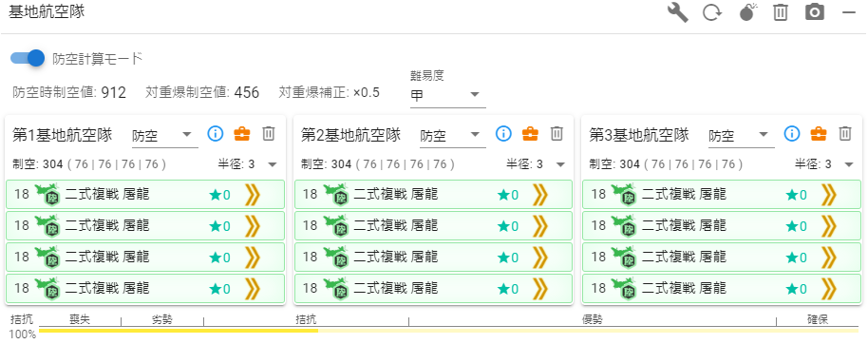Click the yellow air-state progress bar
868x344 pixels.
point(448,331)
